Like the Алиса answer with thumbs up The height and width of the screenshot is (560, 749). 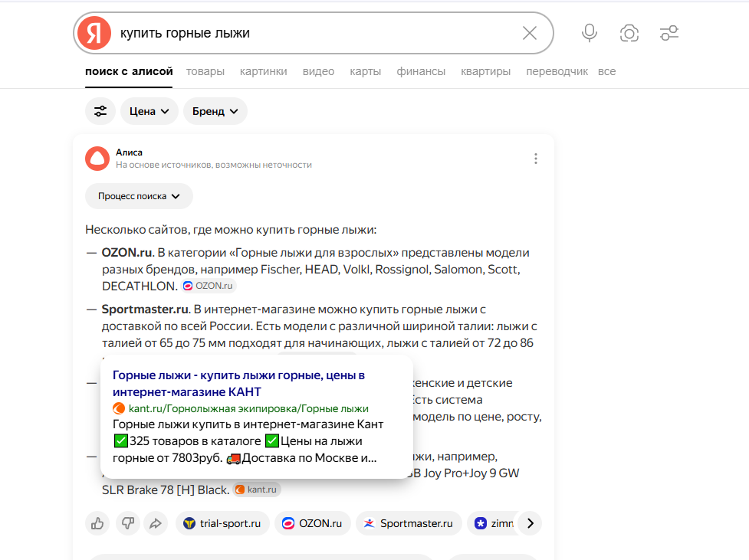point(97,524)
